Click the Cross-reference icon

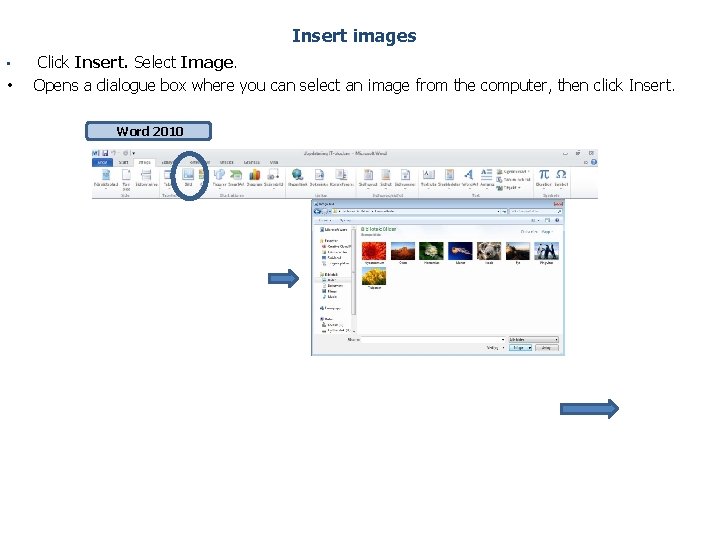coord(341,174)
